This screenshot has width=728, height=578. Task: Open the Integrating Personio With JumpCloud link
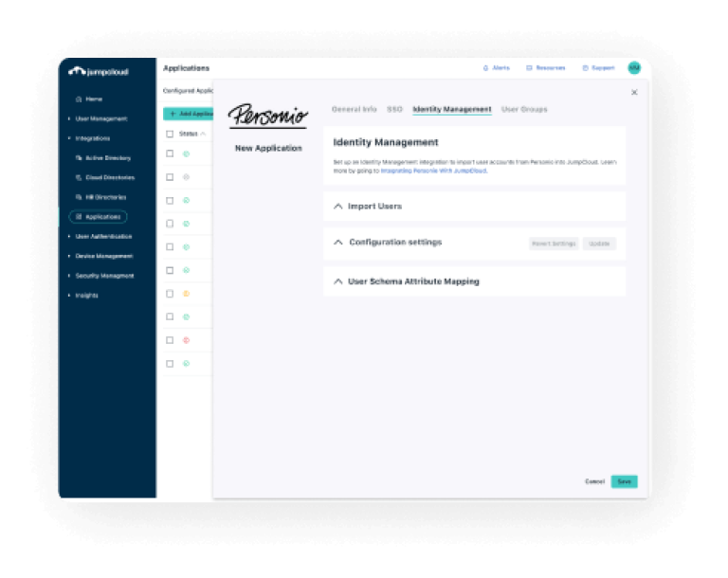pos(433,171)
